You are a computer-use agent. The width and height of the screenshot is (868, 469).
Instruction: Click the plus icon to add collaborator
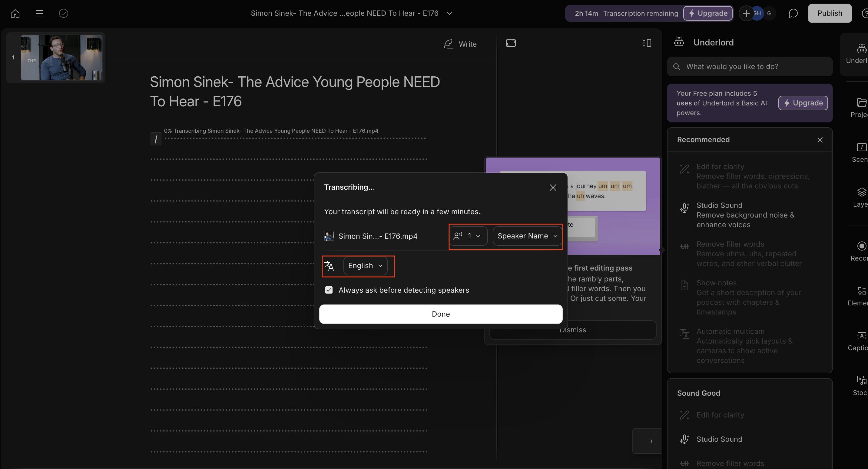tap(746, 14)
